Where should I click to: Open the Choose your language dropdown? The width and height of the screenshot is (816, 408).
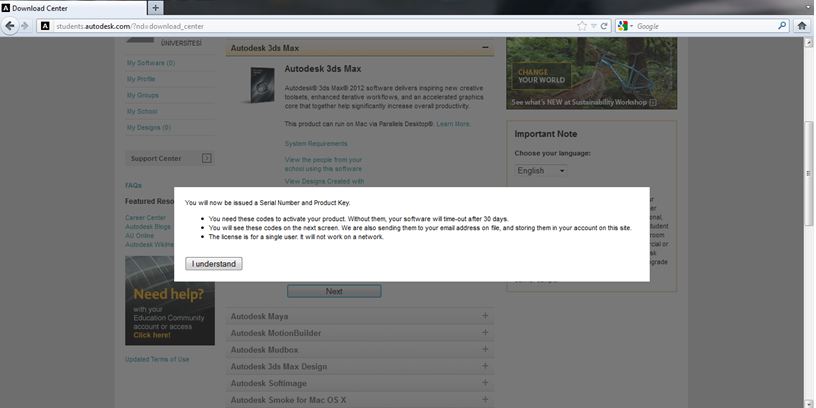[x=541, y=171]
